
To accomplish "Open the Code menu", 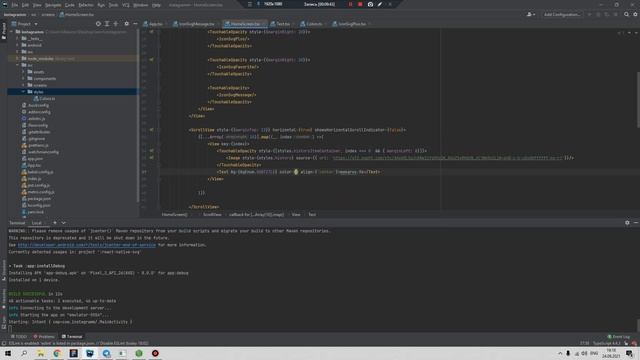I will (x=70, y=5).
